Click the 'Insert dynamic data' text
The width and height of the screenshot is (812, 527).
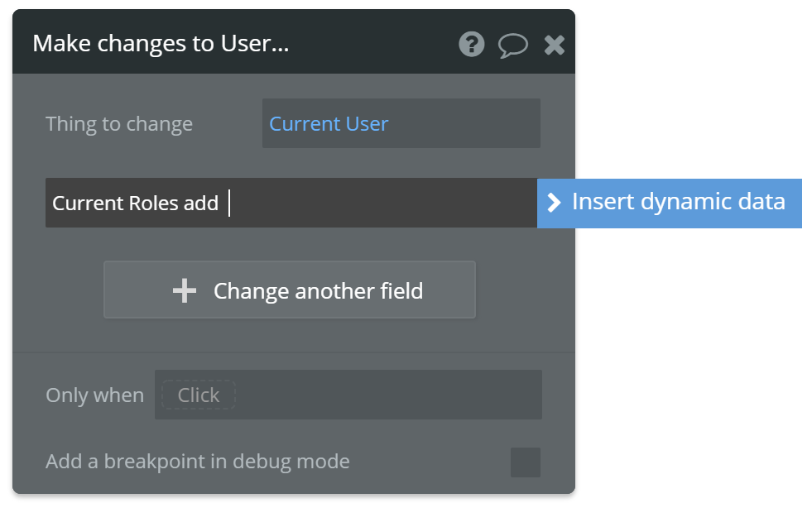pos(678,202)
